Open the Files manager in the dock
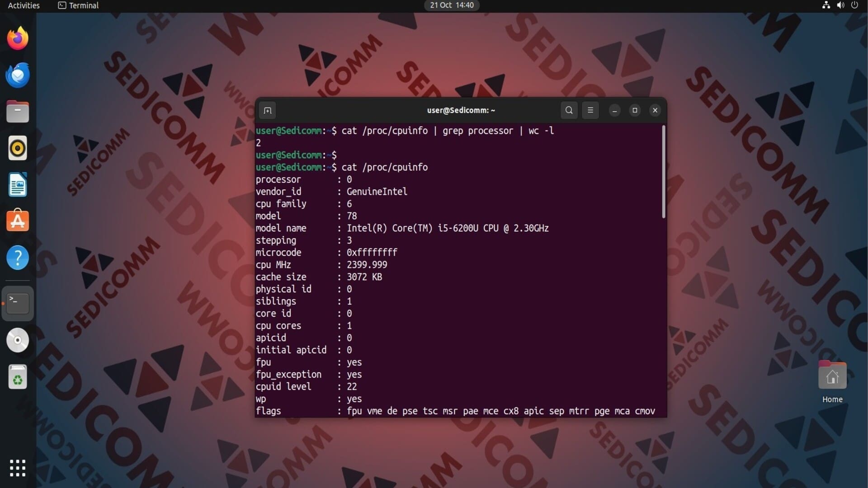 [18, 112]
